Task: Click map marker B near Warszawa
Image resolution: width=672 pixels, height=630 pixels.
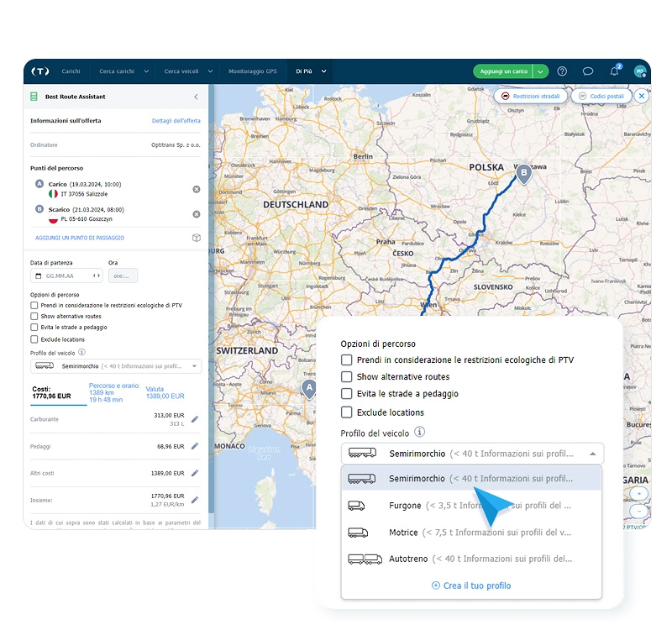Action: (x=523, y=174)
